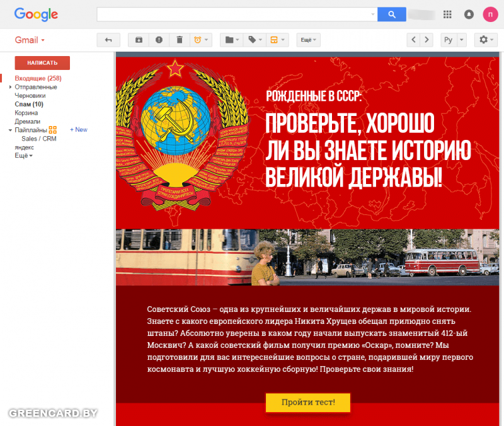This screenshot has width=504, height=426.
Task: Open the Gmail product switcher dropdown
Action: coord(30,40)
